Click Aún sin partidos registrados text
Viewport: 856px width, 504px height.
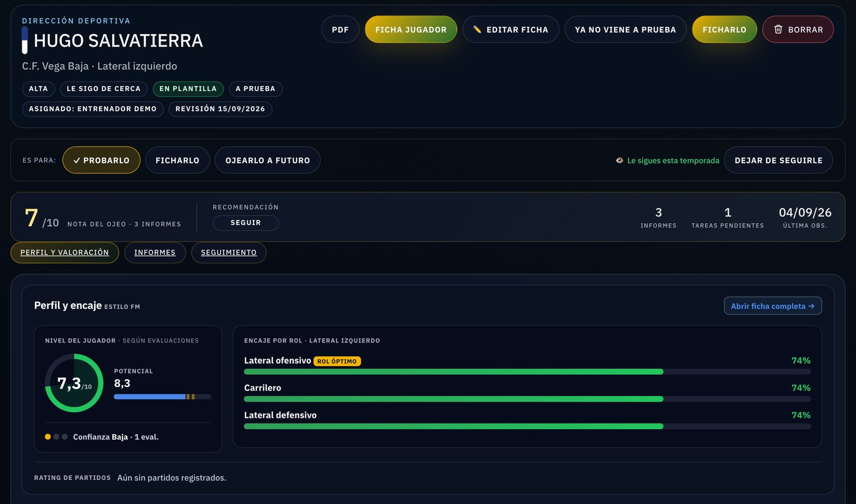tap(172, 478)
